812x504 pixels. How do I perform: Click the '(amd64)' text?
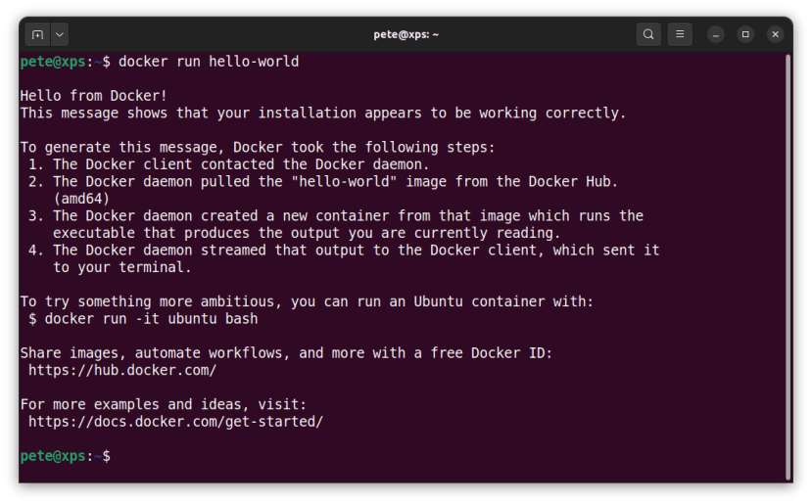tap(81, 199)
